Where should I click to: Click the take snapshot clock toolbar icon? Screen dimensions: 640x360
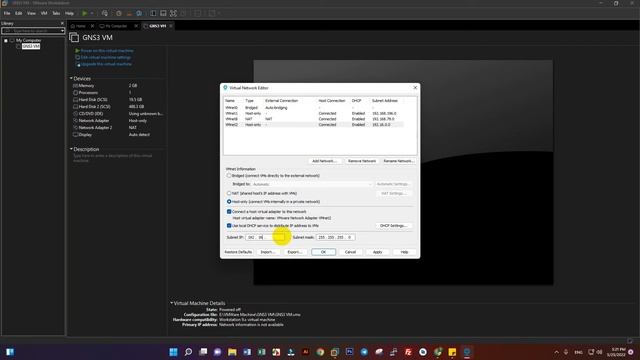(x=119, y=13)
